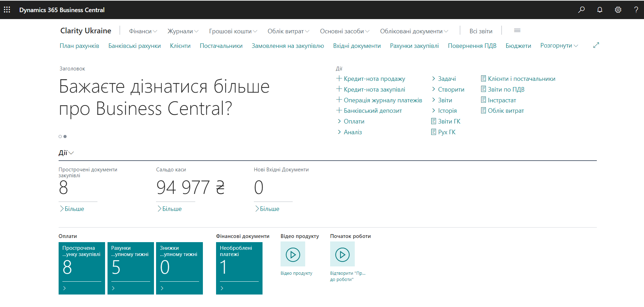Open the hamburger more-options menu icon
The image size is (644, 307).
click(x=517, y=31)
